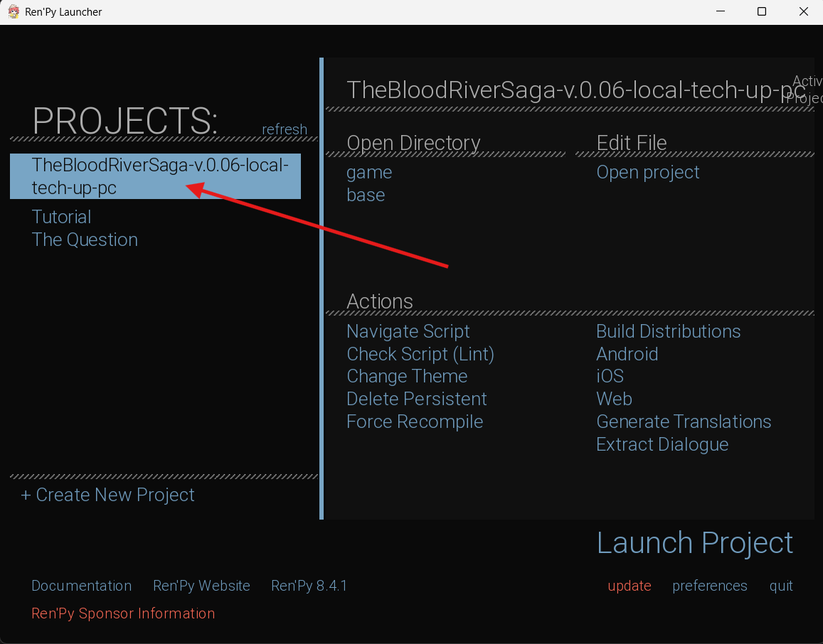Click Delete Persistent

click(417, 399)
